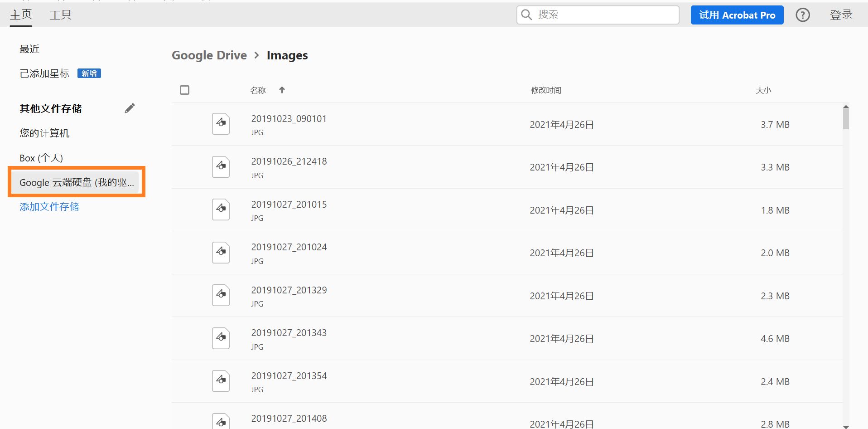
Task: Go to Google Drive breadcrumb
Action: (x=209, y=55)
